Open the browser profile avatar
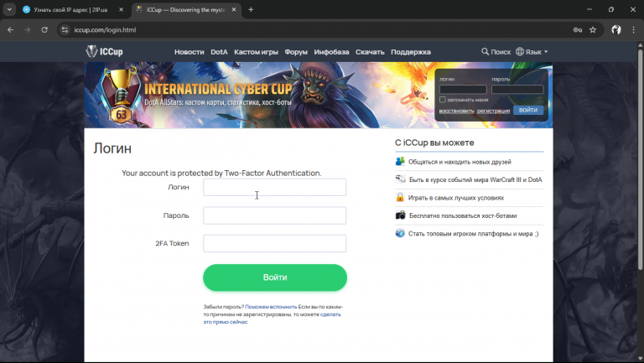 [x=616, y=29]
